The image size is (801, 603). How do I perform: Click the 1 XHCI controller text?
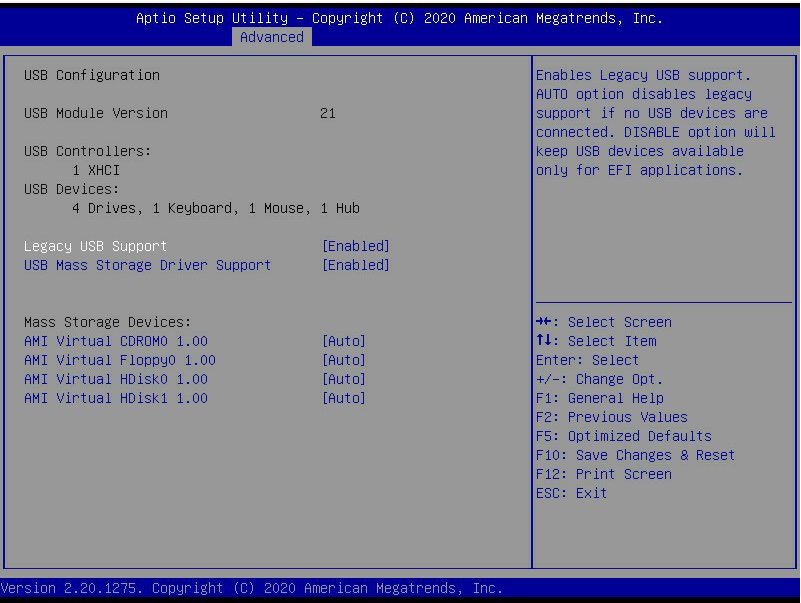click(96, 170)
